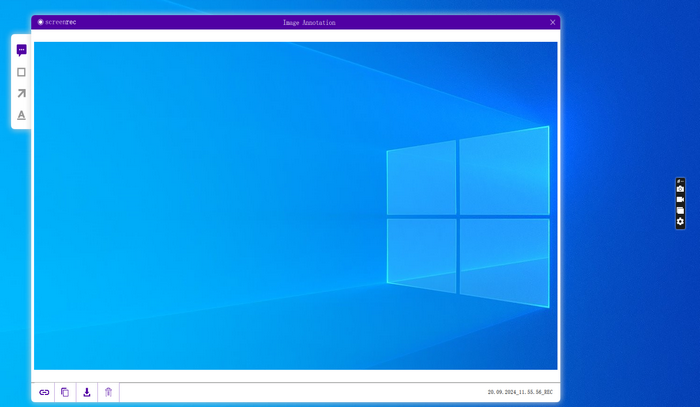Open the recordings gallery from the widget
The image size is (700, 407).
pos(680,211)
